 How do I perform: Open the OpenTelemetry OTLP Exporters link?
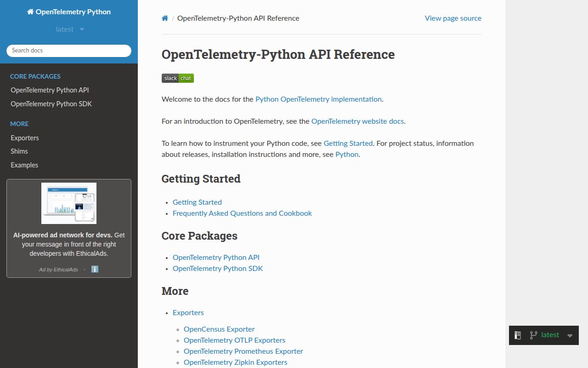click(234, 340)
